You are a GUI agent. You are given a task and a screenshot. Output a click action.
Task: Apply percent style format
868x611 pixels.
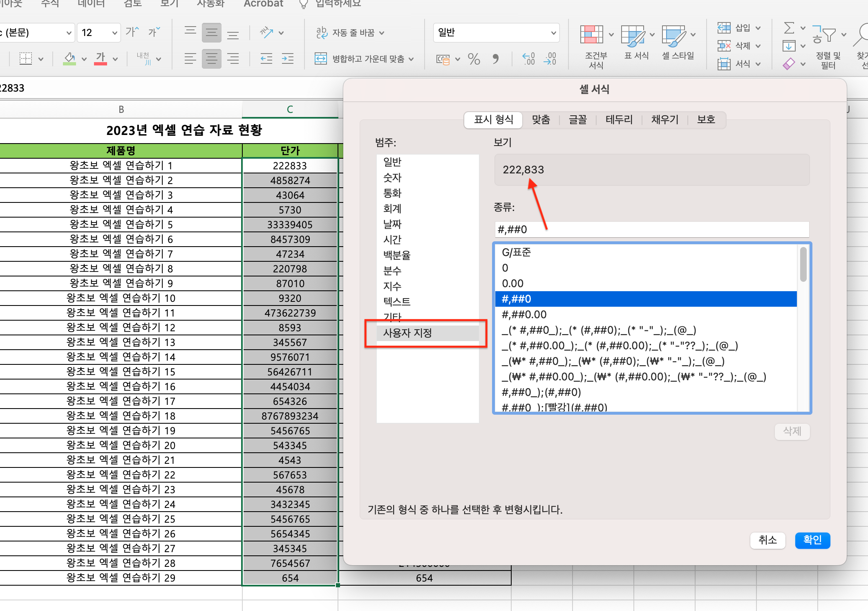pos(474,59)
